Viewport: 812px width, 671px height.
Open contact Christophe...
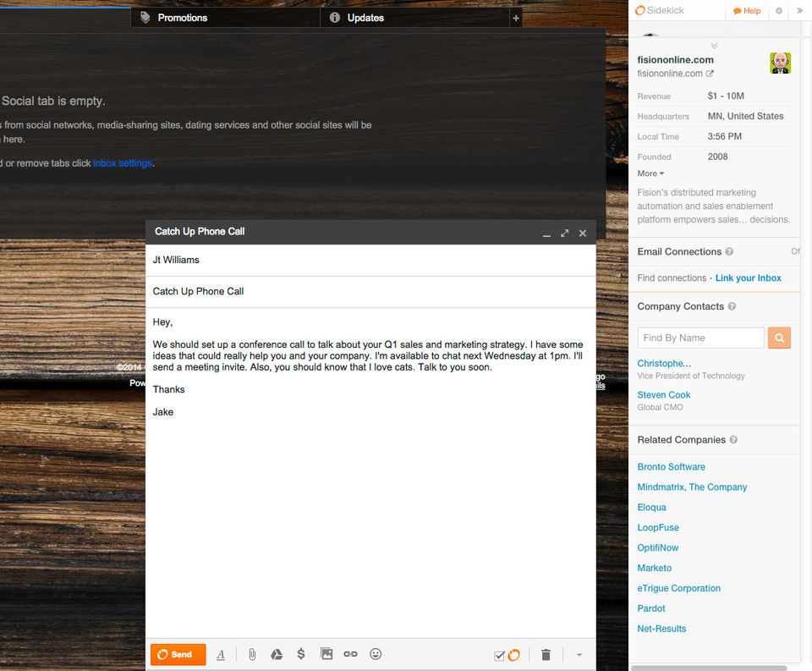coord(664,364)
